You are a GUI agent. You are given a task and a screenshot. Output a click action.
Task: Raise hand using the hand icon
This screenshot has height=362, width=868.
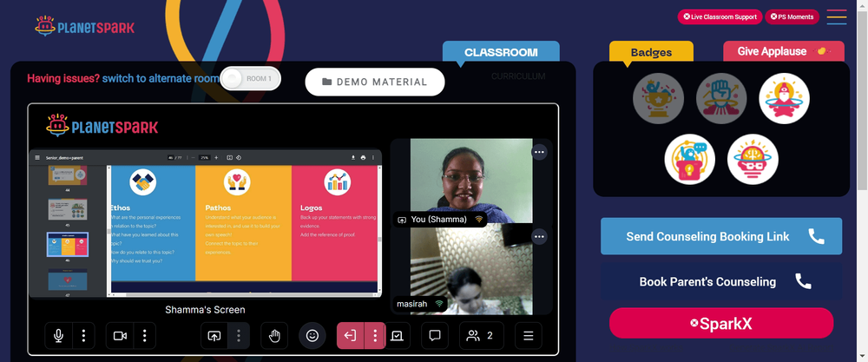click(x=274, y=335)
